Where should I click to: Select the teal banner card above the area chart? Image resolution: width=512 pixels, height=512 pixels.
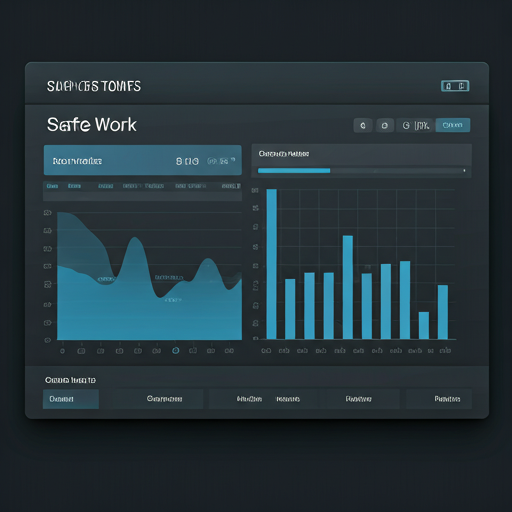(143, 160)
